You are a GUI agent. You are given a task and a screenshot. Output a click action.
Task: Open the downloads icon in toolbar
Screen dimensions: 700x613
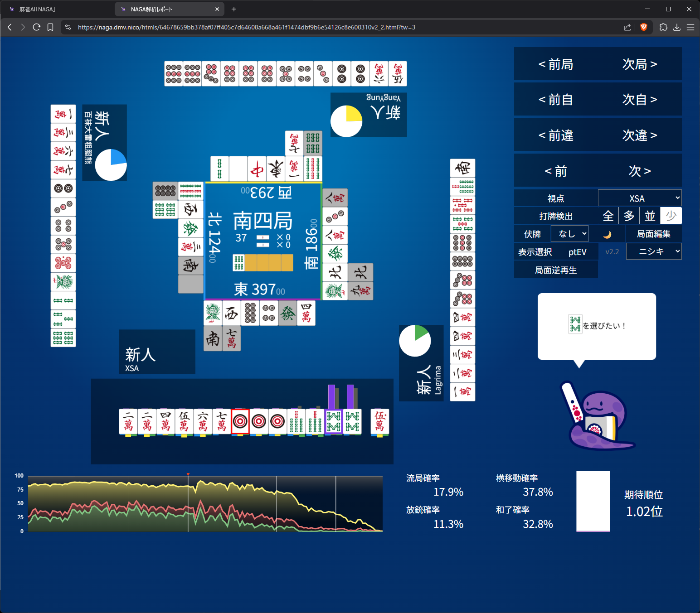pos(677,27)
